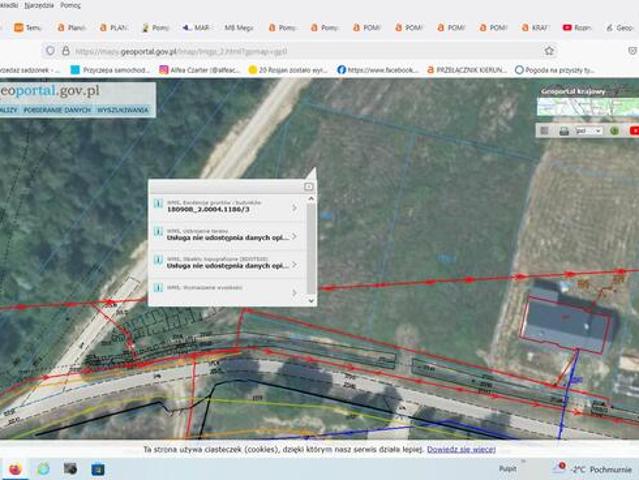639x480 pixels.
Task: Expand the parcel 180908_2.0004.1186/3 entry
Action: tap(294, 208)
